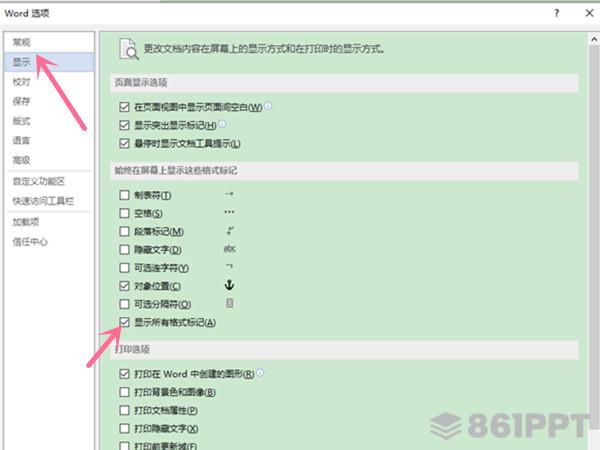Screen dimensions: 600x450
Task: Click the anchor symbol beside 对象位置
Action: point(229,285)
